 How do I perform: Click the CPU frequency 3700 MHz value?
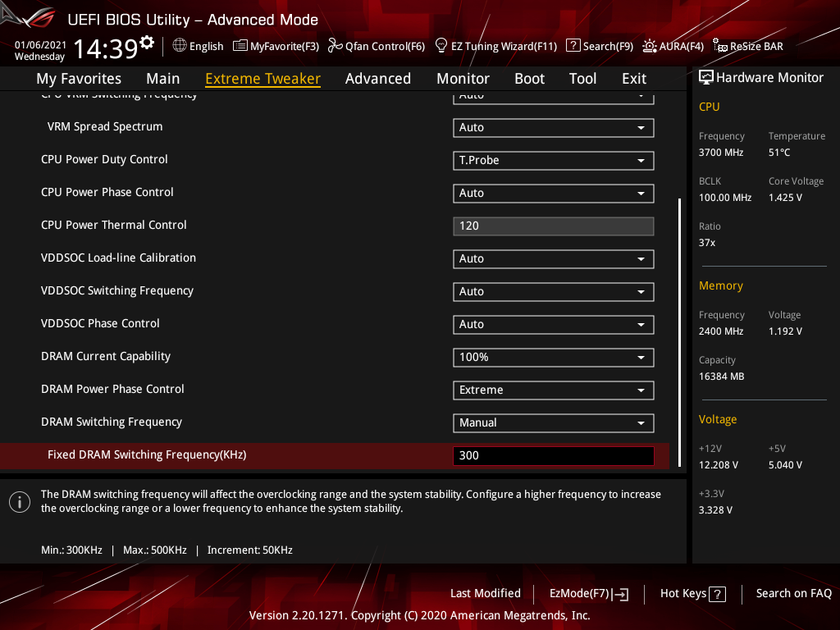(x=721, y=152)
